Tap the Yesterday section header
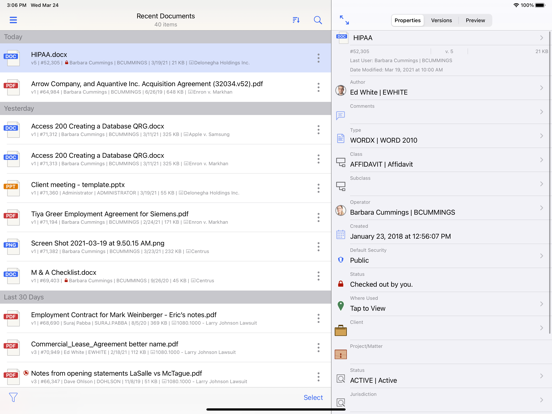This screenshot has width=552, height=414. pyautogui.click(x=165, y=108)
